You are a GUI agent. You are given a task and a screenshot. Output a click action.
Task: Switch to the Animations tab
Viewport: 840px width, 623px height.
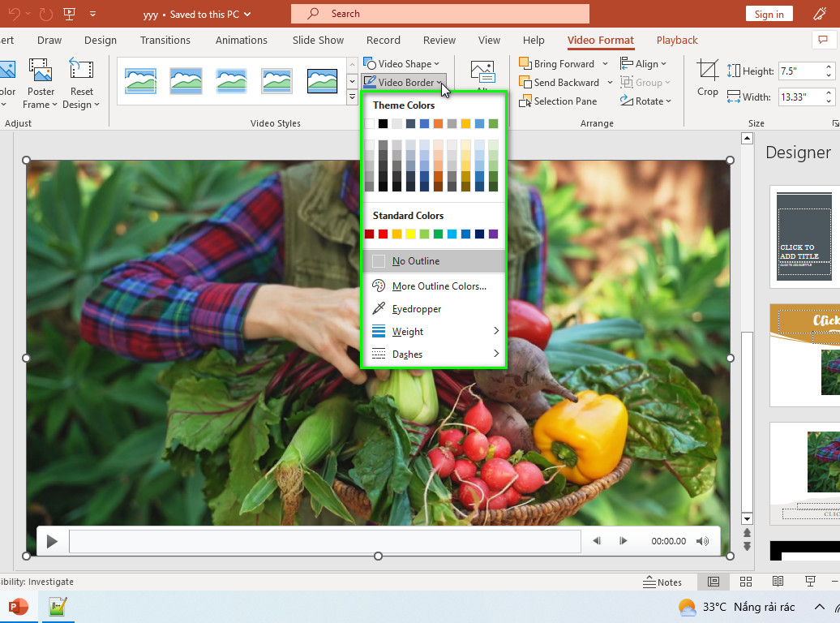pyautogui.click(x=241, y=41)
